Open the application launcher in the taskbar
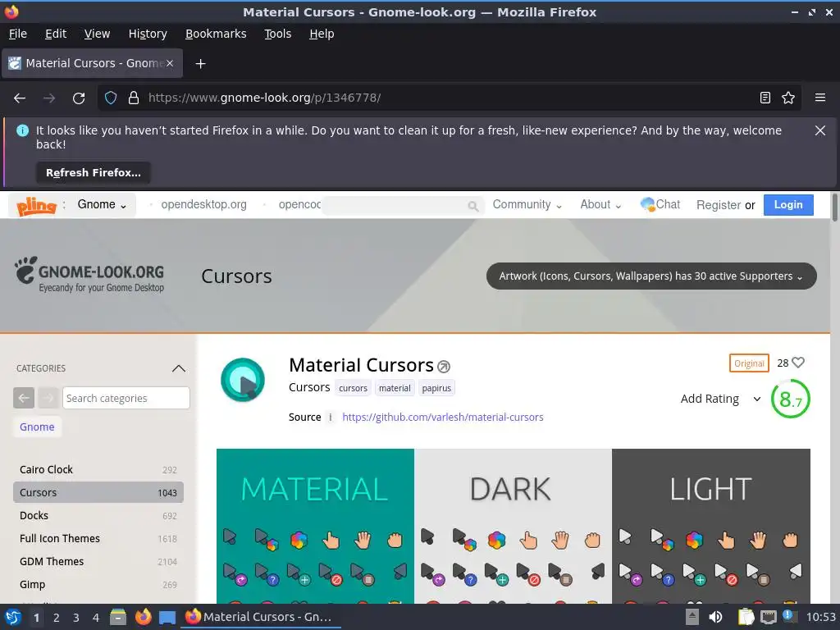Viewport: 840px width, 630px height. 13,617
